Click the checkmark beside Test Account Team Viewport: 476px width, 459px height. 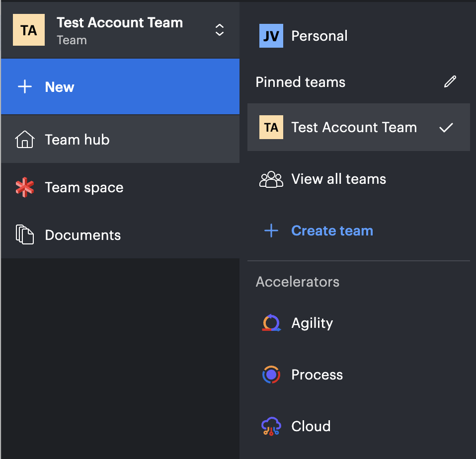pos(446,128)
